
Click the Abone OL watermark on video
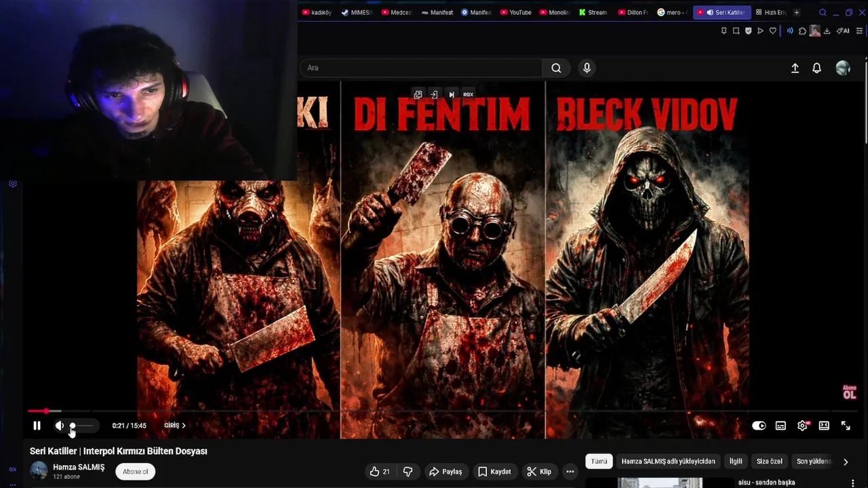click(849, 392)
